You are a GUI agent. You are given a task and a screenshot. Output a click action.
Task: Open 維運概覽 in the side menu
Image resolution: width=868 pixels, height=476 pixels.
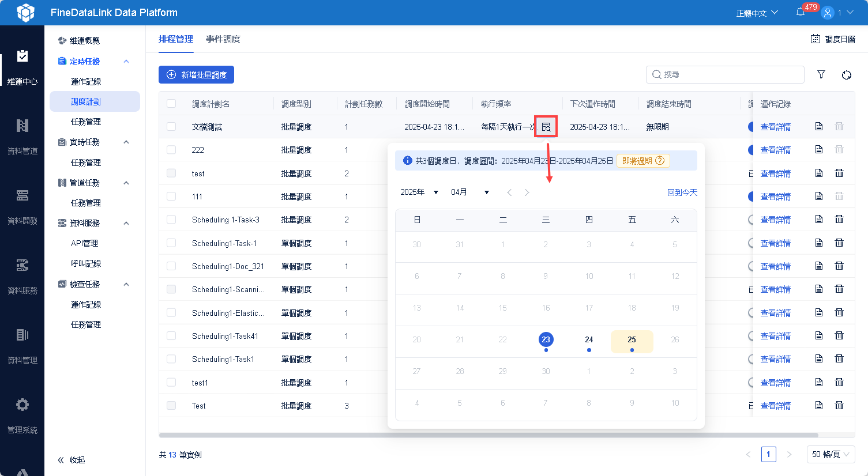pos(85,40)
